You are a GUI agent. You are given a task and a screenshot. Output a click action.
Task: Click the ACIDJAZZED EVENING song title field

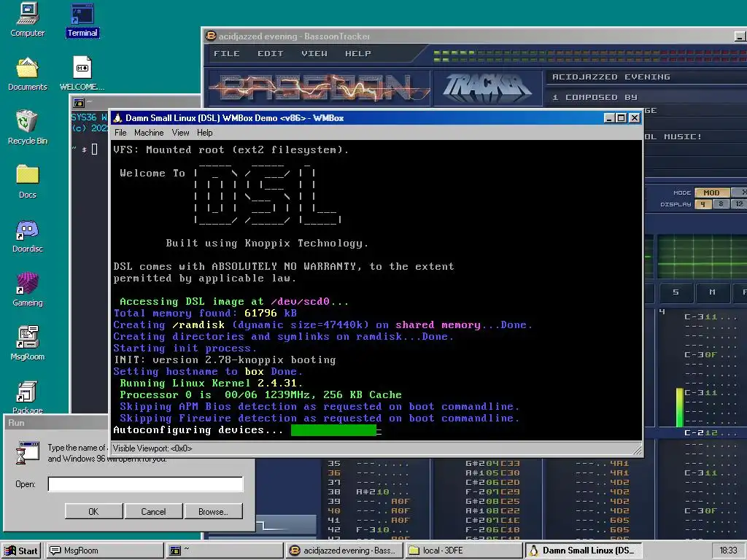pos(646,77)
